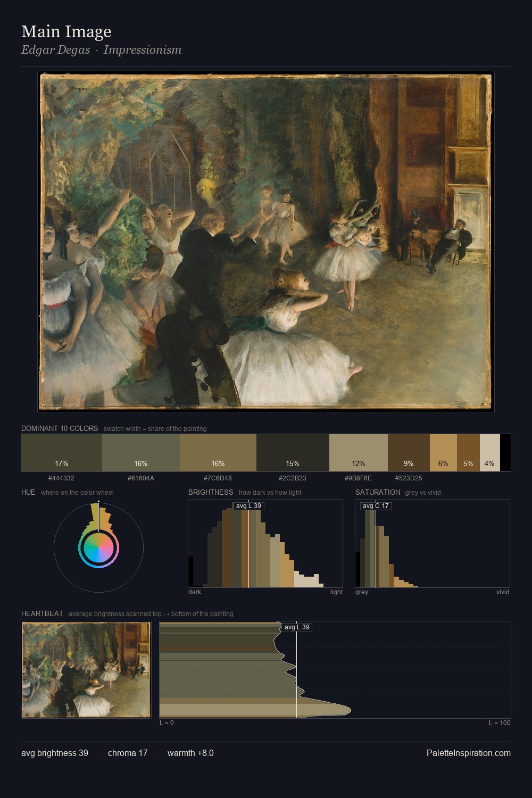532x798 pixels.
Task: Click the #7C6D48 hex code label
Action: click(x=218, y=478)
